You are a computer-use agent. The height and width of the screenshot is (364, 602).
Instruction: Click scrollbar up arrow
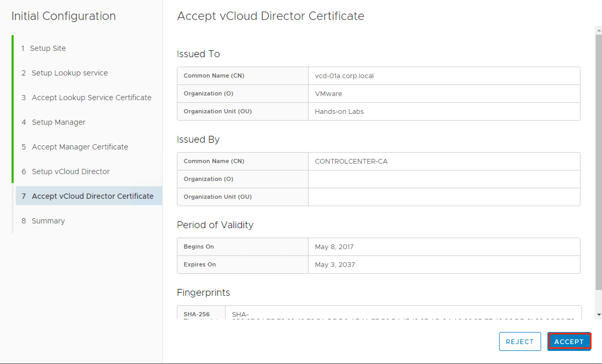(599, 31)
